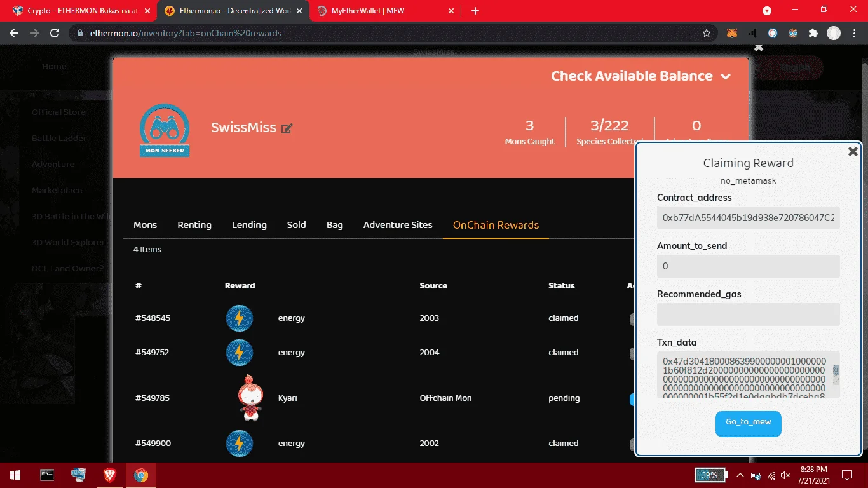Screen dimensions: 868x488
Task: Click the Chrome taskbar icon
Action: 141,475
